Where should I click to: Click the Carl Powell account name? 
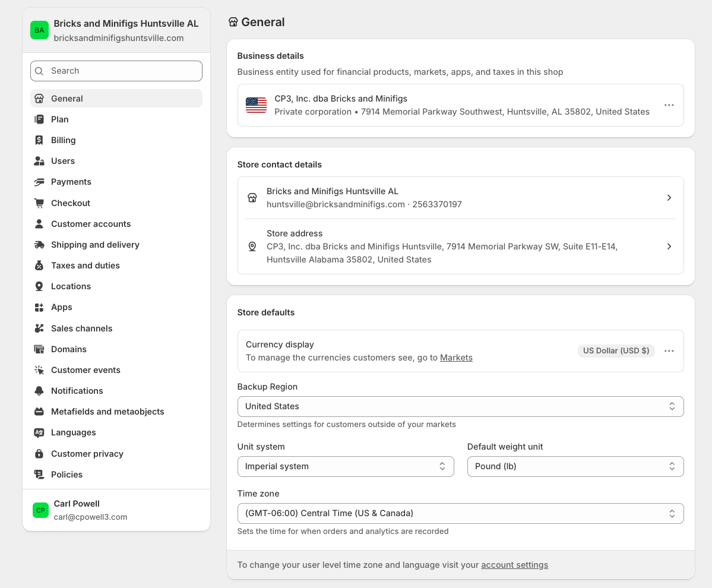point(76,504)
